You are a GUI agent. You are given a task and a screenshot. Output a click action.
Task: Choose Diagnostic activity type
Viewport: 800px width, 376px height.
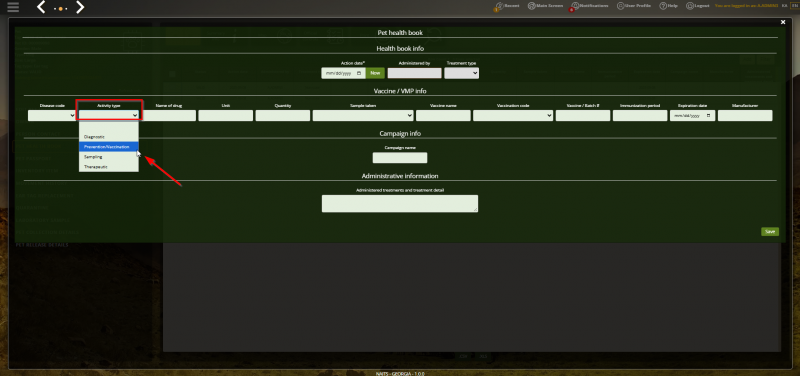[109, 137]
